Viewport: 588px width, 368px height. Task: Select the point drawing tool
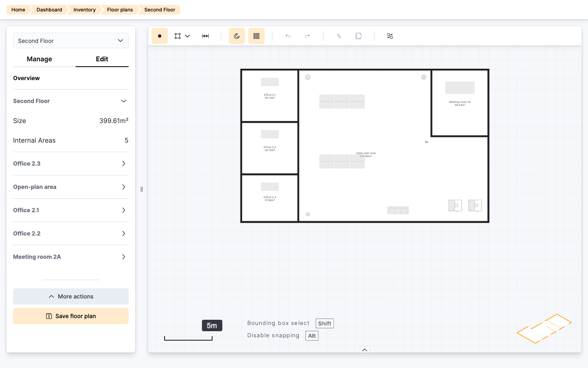point(160,36)
